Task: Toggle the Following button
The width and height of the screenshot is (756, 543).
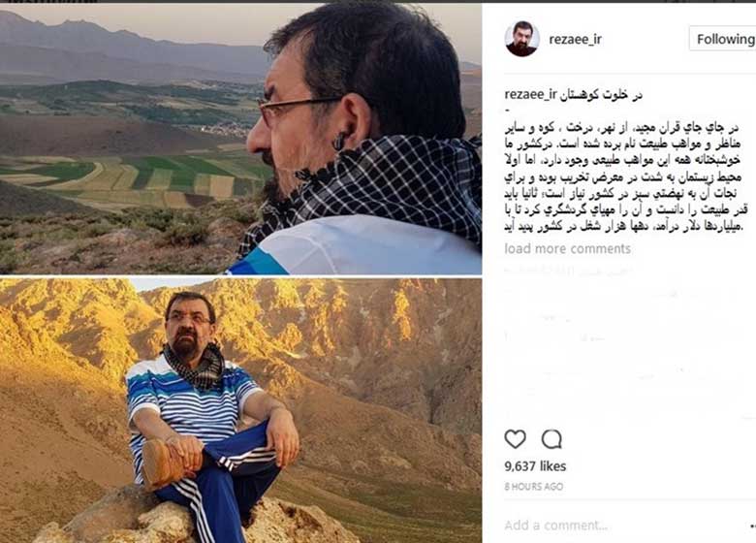Action: coord(723,39)
